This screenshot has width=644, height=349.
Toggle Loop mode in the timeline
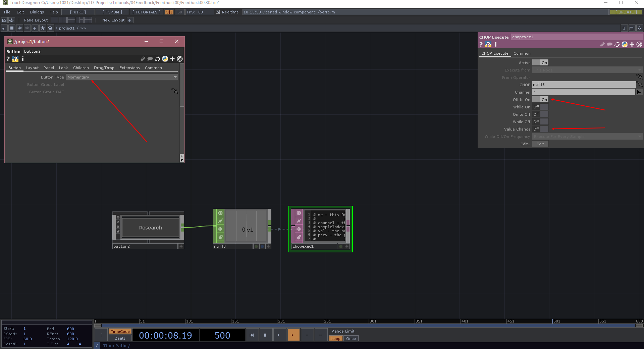[x=336, y=339]
